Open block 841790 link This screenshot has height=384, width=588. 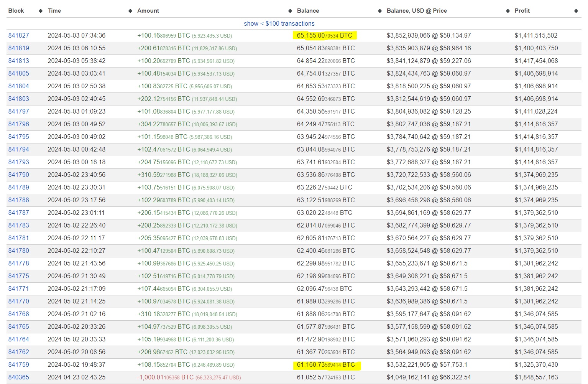click(19, 175)
